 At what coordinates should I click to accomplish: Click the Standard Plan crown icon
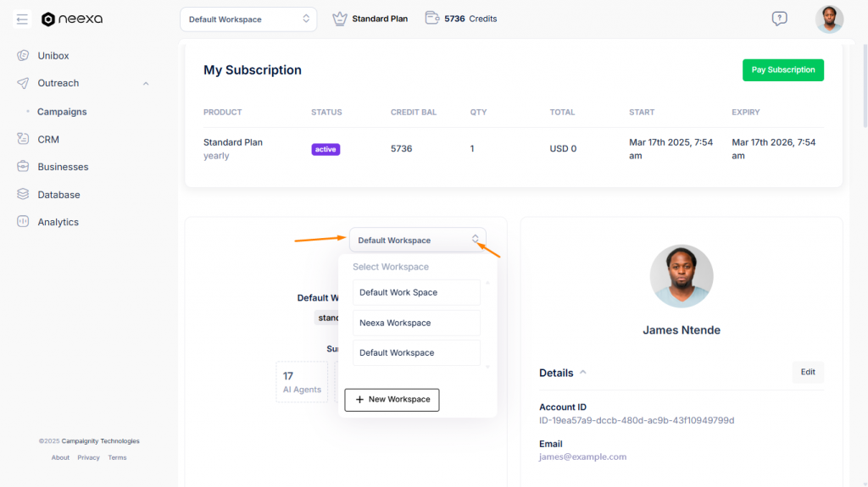pos(340,19)
